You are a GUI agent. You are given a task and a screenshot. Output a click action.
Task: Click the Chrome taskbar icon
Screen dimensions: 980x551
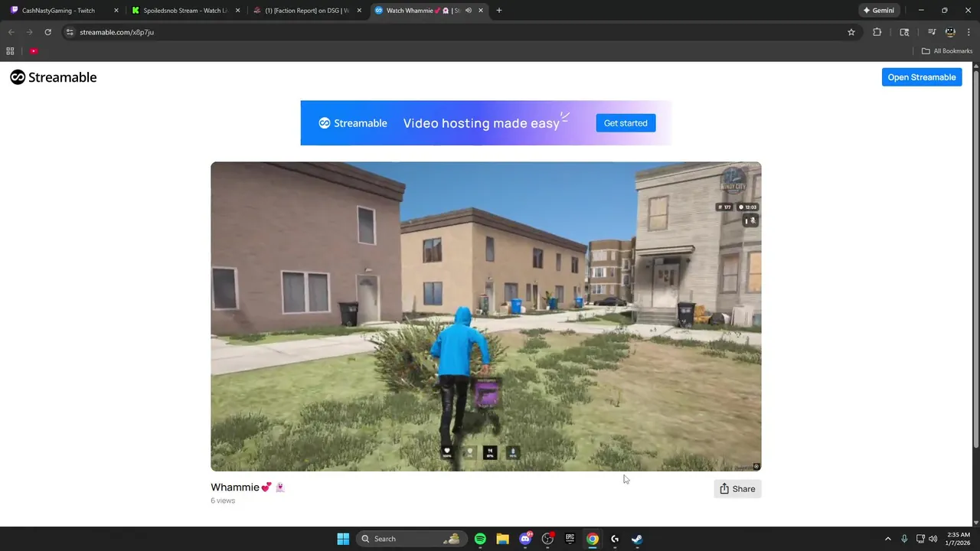coord(593,539)
